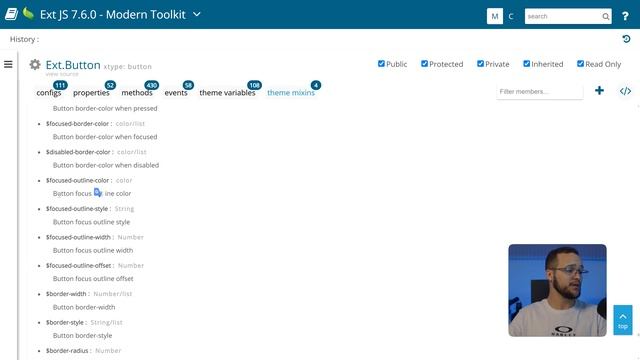
Task: Switch to Classic toolkit with C button
Action: pyautogui.click(x=511, y=16)
